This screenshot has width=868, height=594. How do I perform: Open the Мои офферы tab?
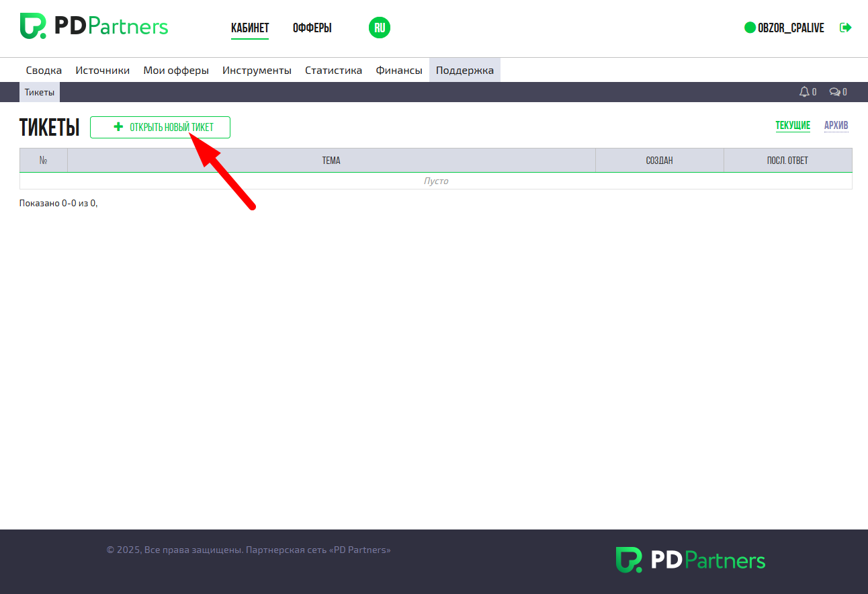[176, 70]
